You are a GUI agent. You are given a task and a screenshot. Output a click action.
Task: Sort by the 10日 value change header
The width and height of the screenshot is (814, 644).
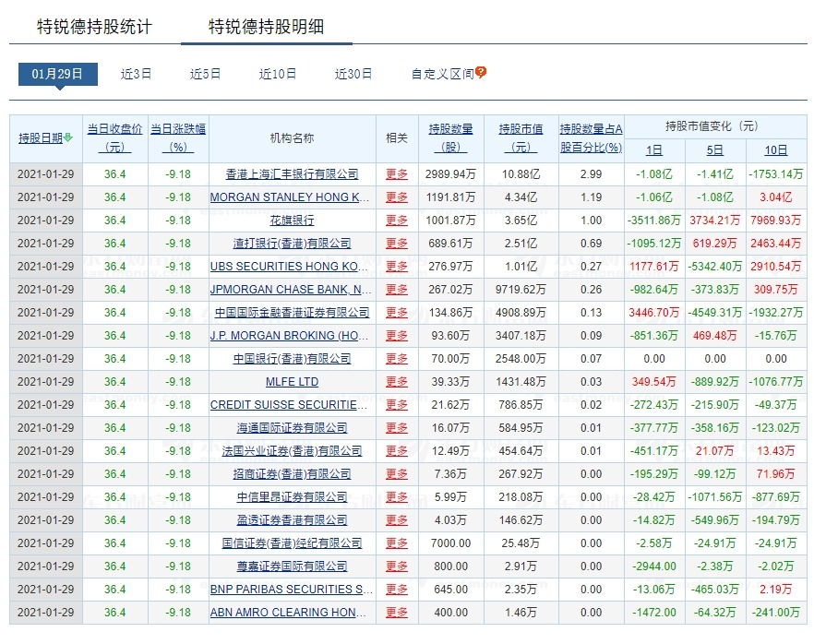(776, 150)
